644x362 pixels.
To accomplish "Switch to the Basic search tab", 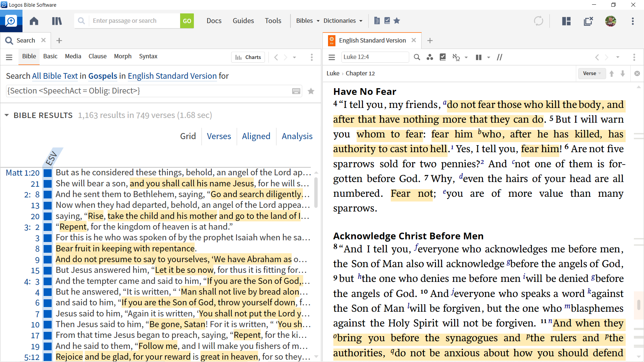I will tap(50, 56).
